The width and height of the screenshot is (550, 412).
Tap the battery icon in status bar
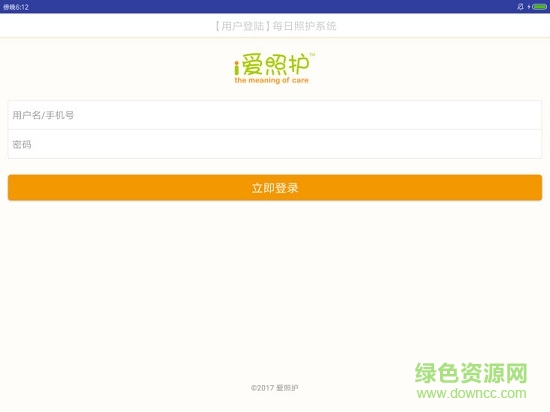tap(539, 7)
